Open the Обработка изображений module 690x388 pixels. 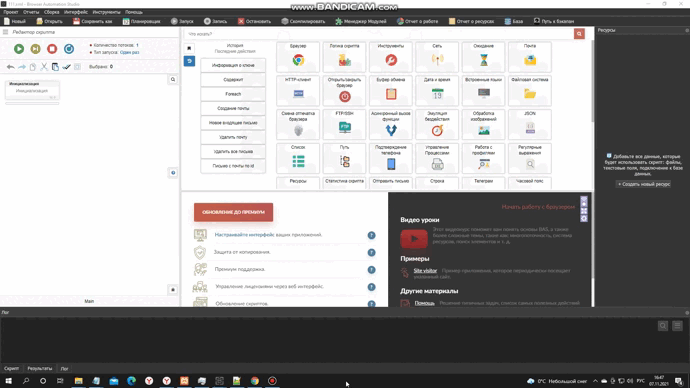pos(483,124)
